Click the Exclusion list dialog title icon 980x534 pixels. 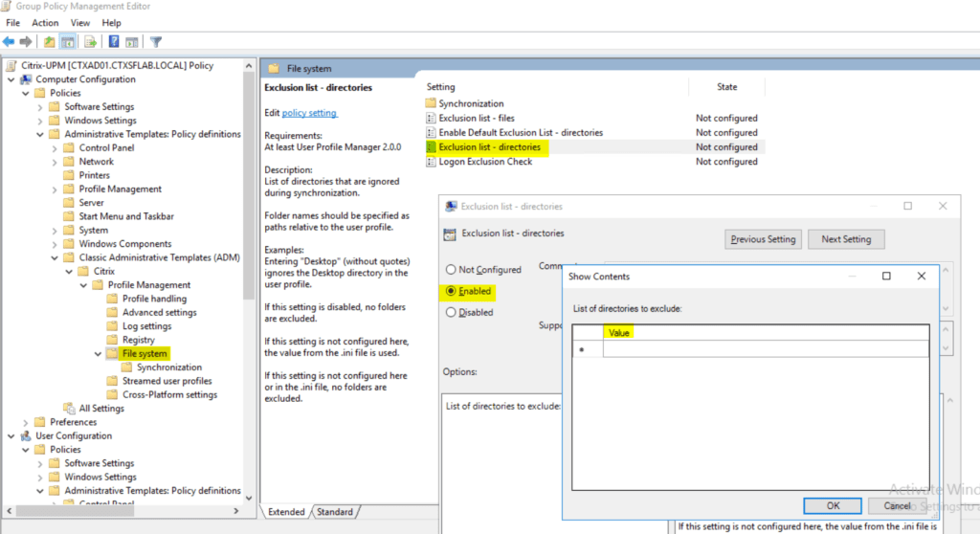451,206
